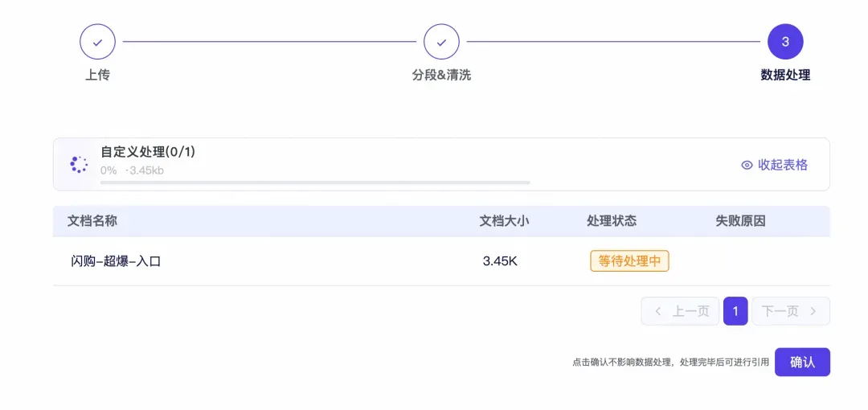Click the eye icon beside 收起表格
Image resolution: width=868 pixels, height=410 pixels.
pos(747,165)
